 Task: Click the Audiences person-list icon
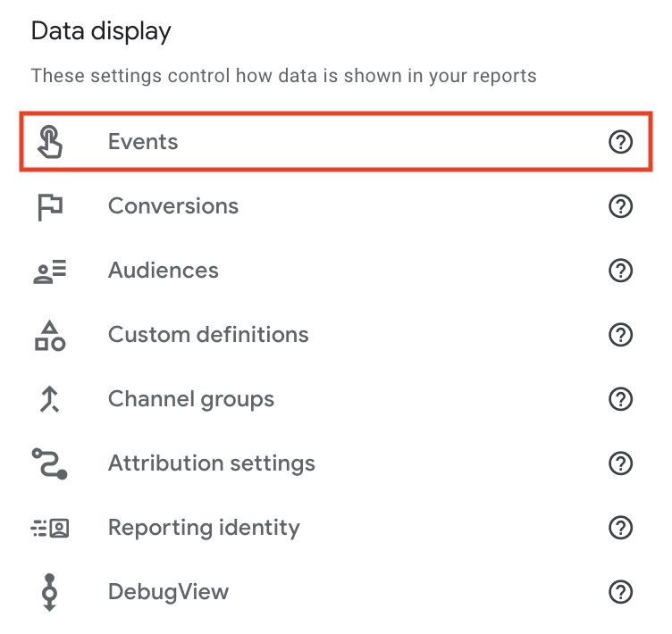point(50,271)
